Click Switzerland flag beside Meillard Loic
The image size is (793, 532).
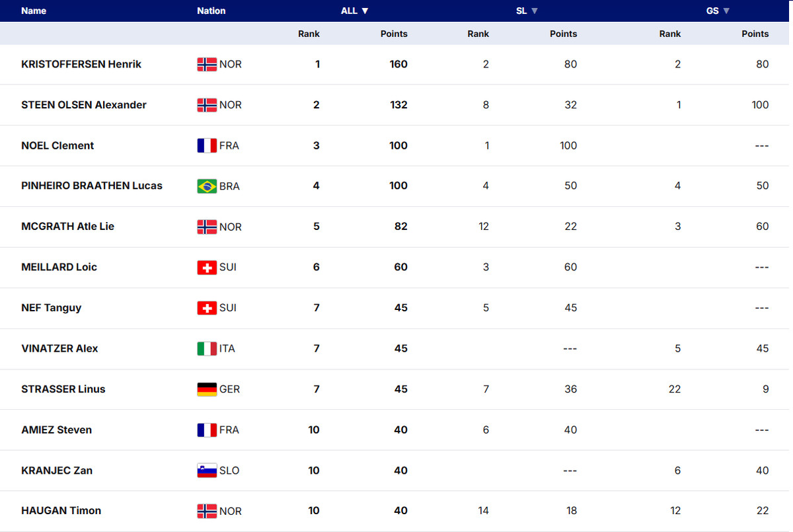tap(207, 268)
